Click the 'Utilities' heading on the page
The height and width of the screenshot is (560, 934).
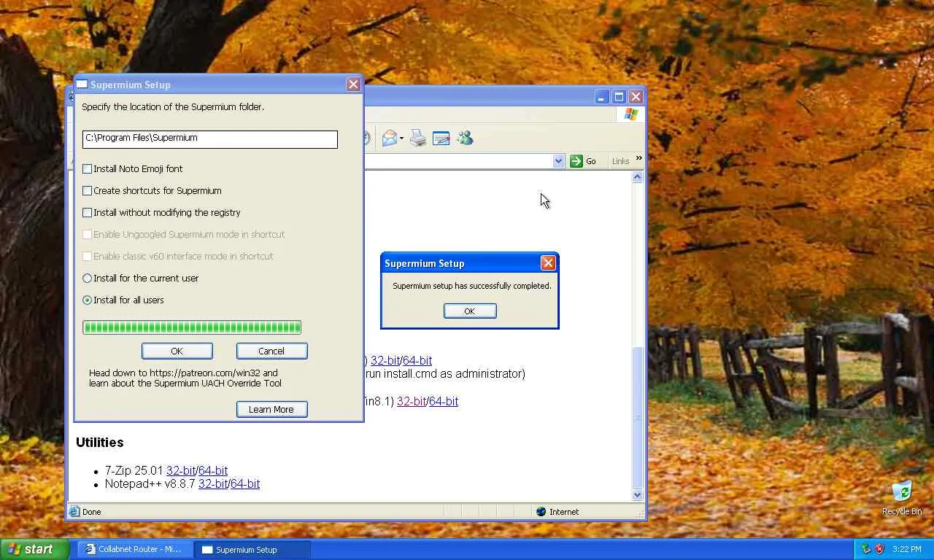tap(100, 443)
